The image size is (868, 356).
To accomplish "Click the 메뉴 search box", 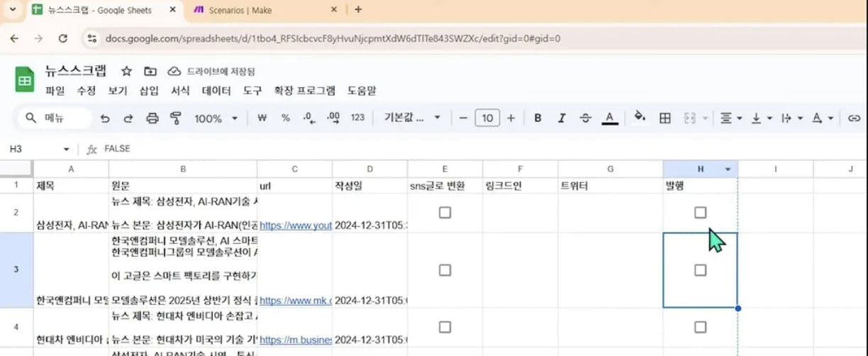I will (x=55, y=118).
